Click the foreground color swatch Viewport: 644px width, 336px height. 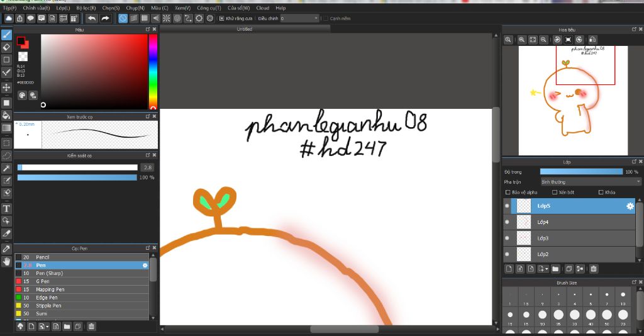point(21,41)
